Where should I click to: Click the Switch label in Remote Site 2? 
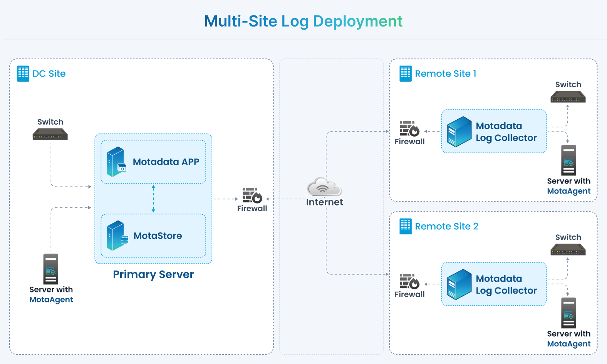point(568,237)
